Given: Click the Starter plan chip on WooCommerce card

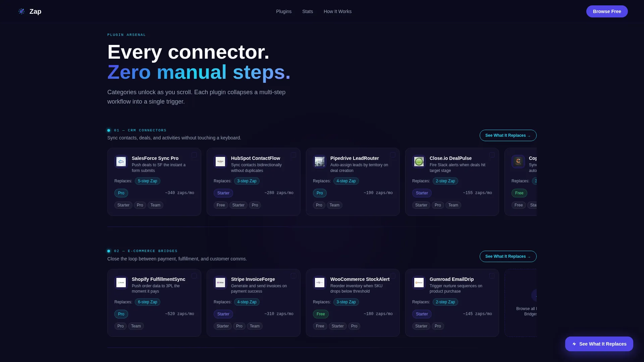Looking at the screenshot, I should pos(337,326).
